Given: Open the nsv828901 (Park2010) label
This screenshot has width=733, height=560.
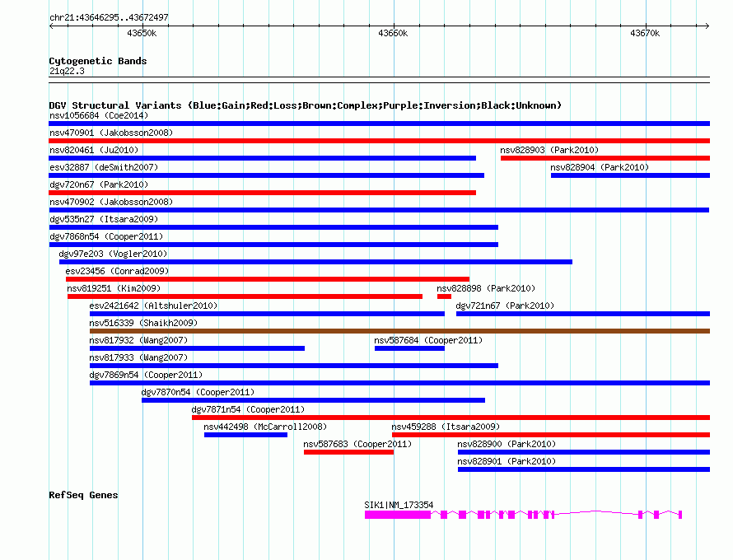Looking at the screenshot, I should click(x=507, y=461).
